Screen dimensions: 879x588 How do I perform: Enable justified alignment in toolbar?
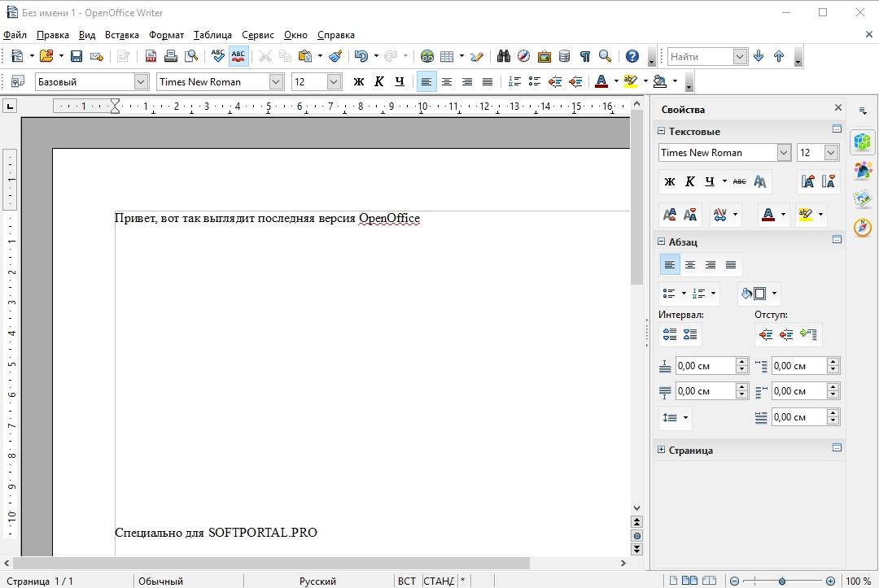click(x=488, y=81)
